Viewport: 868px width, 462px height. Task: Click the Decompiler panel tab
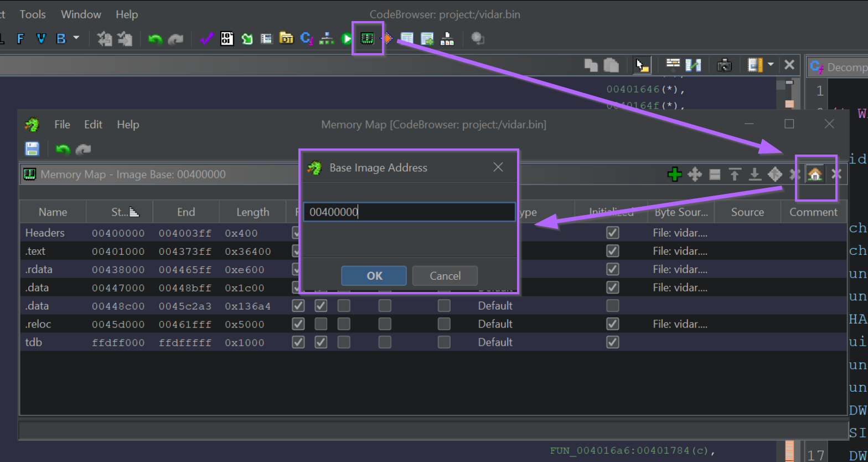coord(839,66)
